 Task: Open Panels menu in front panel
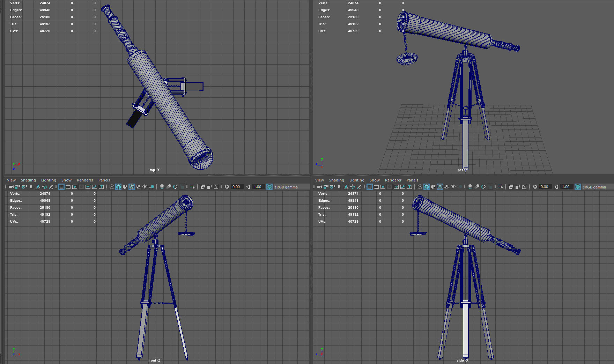click(104, 180)
